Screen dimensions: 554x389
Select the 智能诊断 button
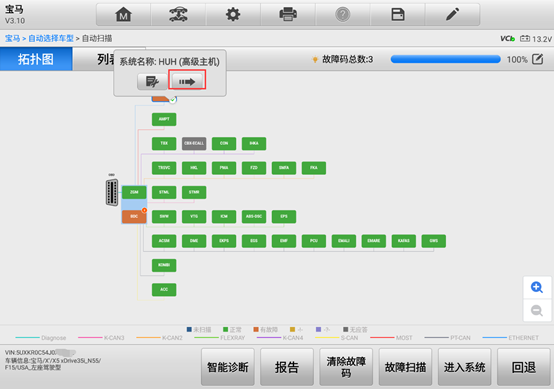228,367
